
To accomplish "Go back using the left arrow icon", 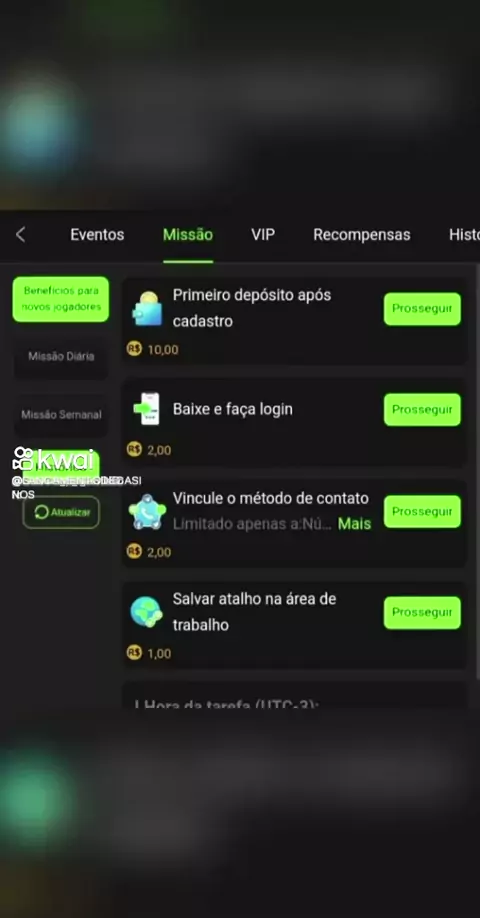I will pyautogui.click(x=20, y=235).
